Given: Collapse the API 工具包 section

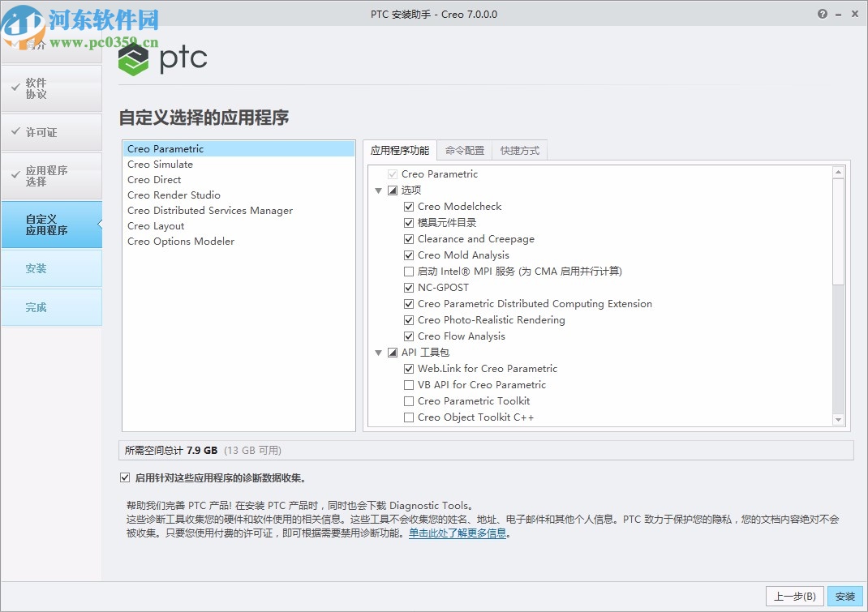Looking at the screenshot, I should 378,352.
